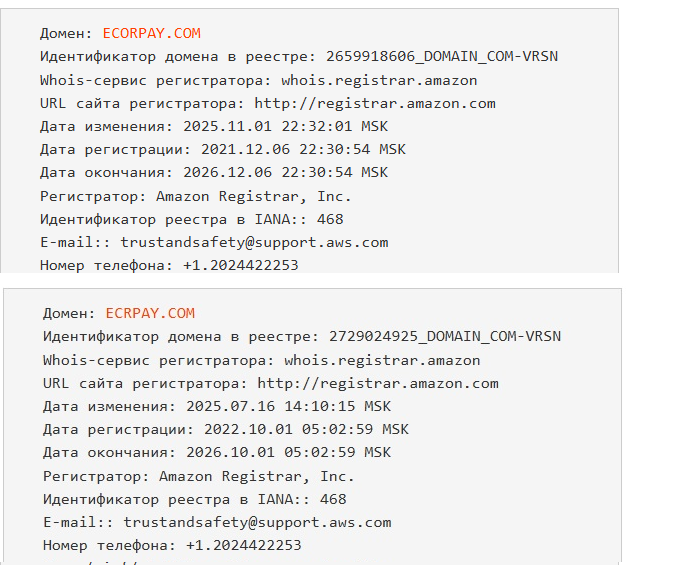This screenshot has height=565, width=683.
Task: Click the ECRPAY.COM domain name
Action: click(150, 313)
